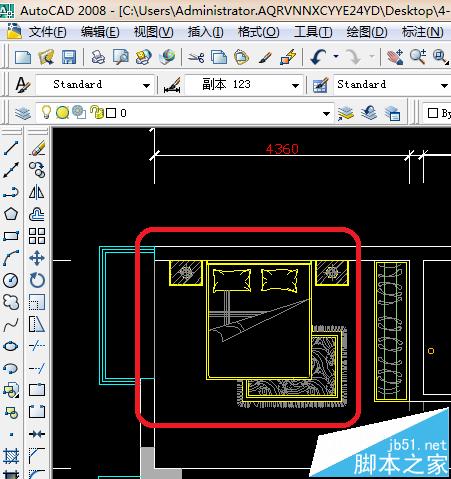Open the Array tool

click(37, 236)
